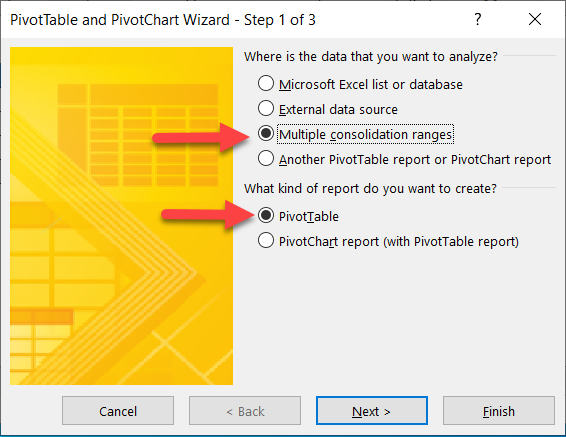Click the Microsoft Excel list label text

(x=371, y=84)
